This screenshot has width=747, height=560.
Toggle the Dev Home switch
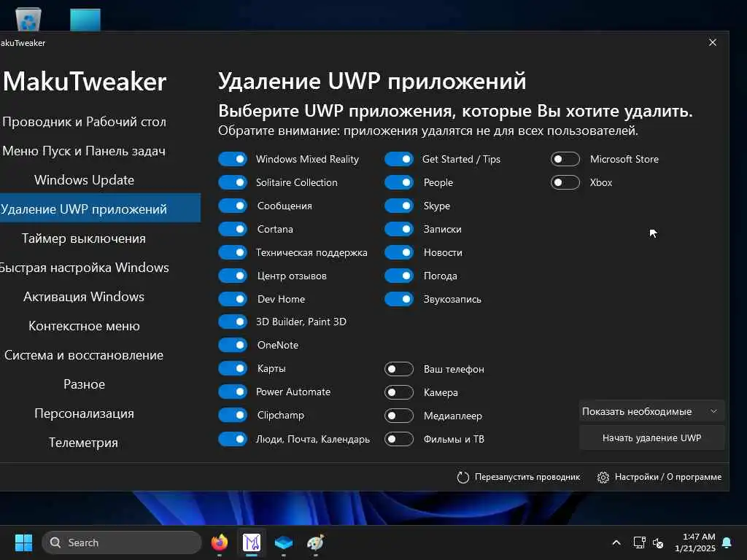(x=233, y=299)
